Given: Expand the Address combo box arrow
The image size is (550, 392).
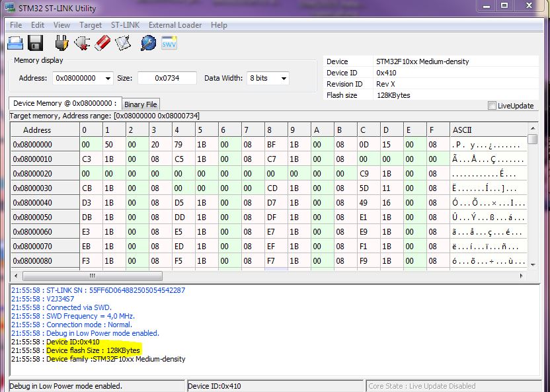Looking at the screenshot, I should point(108,78).
